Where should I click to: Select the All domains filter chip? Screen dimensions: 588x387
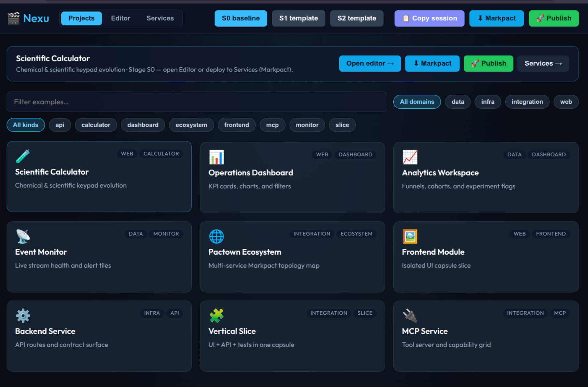point(417,102)
